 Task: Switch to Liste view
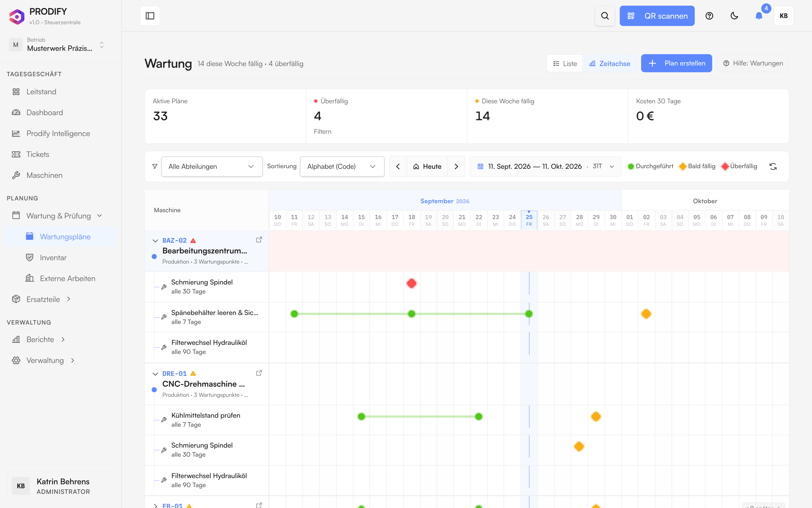565,64
